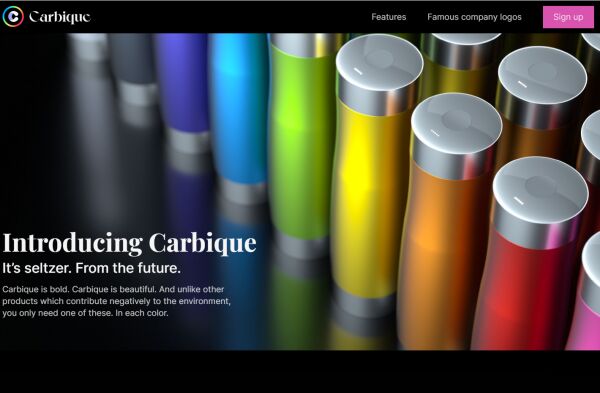Screen dimensions: 600x393
Task: Click the Carbique brand name text
Action: click(x=60, y=17)
